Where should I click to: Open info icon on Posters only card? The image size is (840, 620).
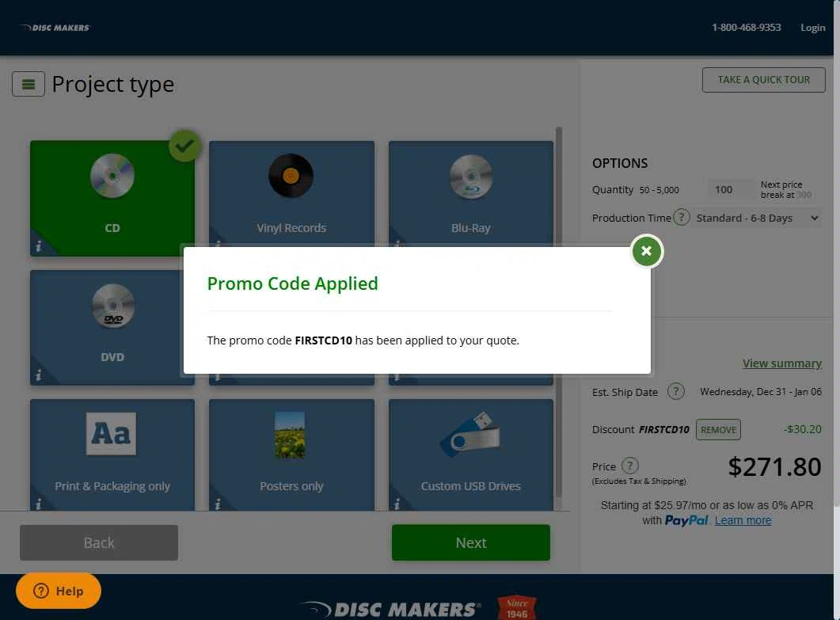tap(218, 504)
